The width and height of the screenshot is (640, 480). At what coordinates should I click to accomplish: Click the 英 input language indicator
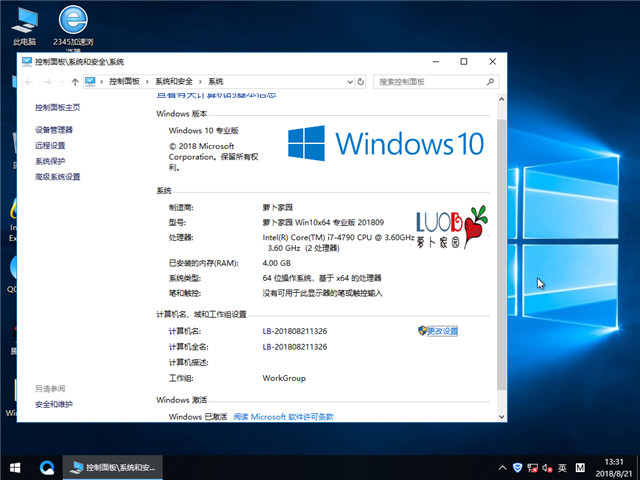[562, 468]
